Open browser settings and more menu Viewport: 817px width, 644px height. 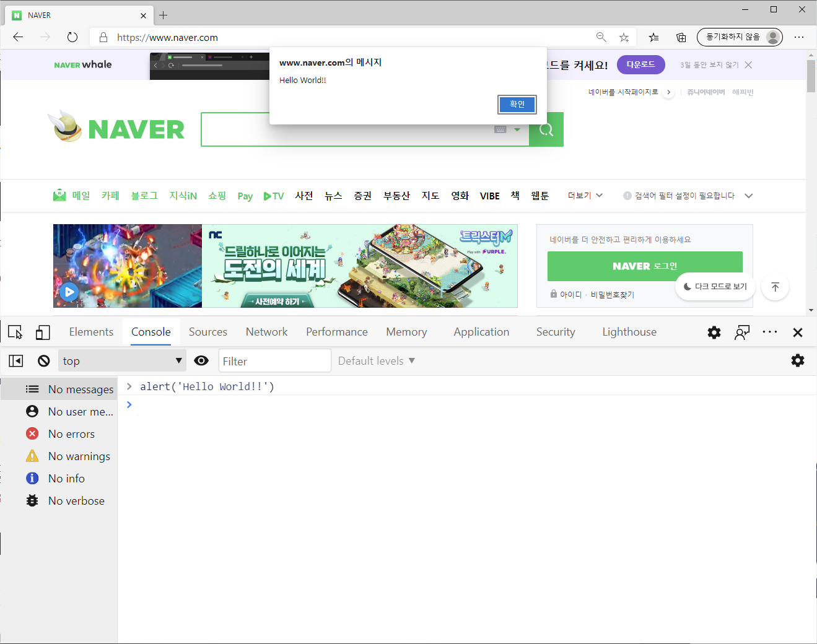pos(799,37)
